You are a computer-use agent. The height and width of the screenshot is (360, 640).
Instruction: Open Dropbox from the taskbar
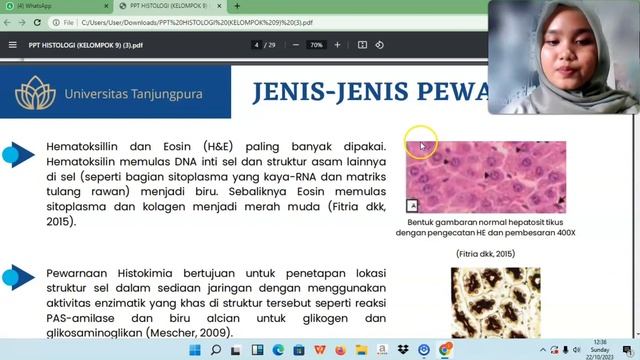pyautogui.click(x=403, y=350)
